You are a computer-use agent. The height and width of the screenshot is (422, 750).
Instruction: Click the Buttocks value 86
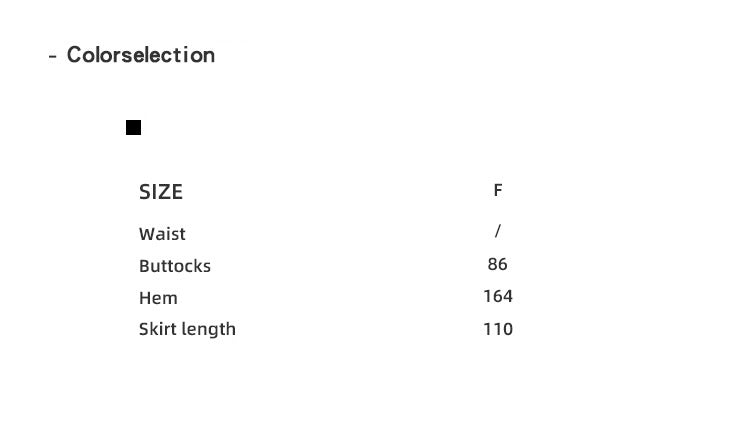(x=498, y=264)
